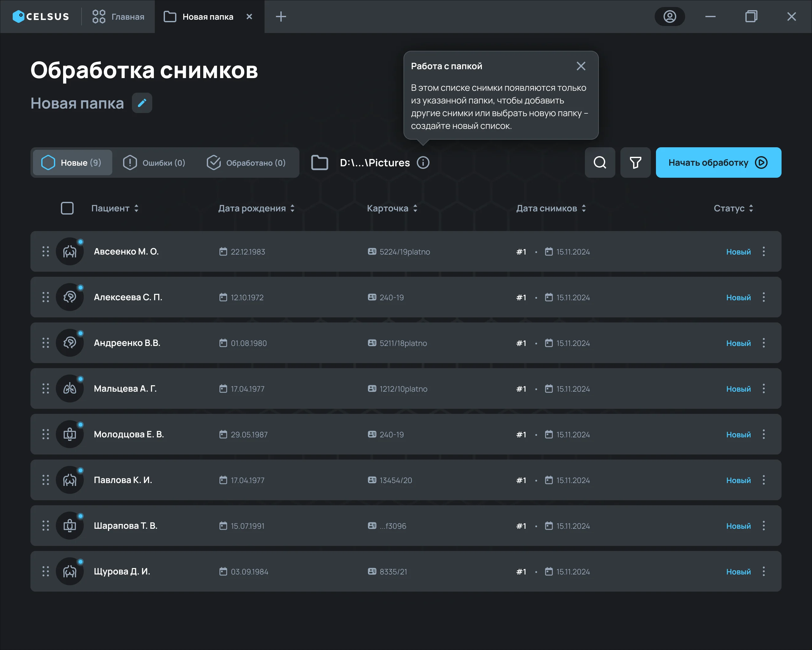Viewport: 812px width, 650px height.
Task: Close the Новая папка tab
Action: (x=249, y=17)
